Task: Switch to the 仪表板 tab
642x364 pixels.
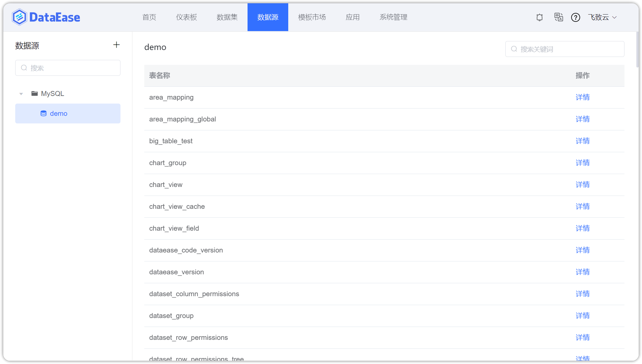Action: tap(186, 17)
